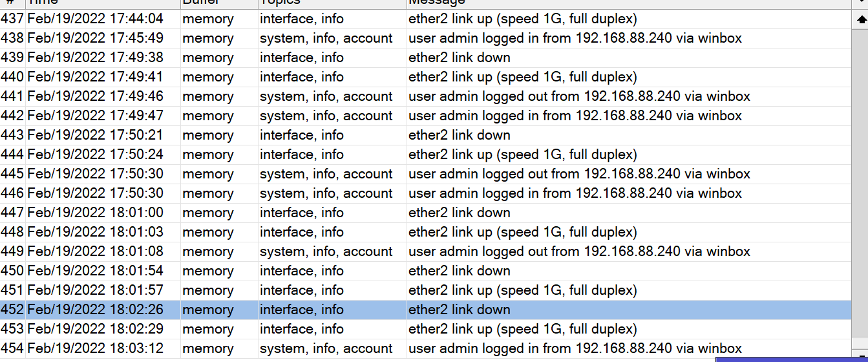Viewport: 868px width, 362px height.
Task: Select log entry number 439
Action: (427, 58)
